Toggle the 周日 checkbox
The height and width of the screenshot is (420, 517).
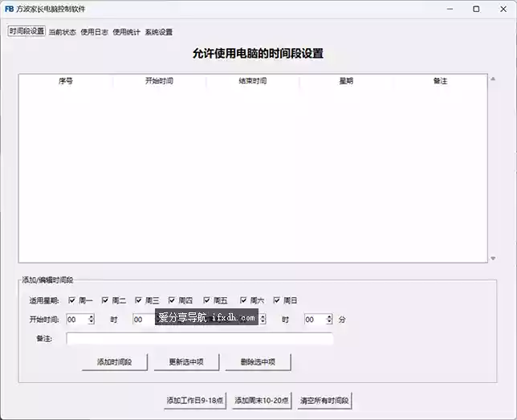276,300
